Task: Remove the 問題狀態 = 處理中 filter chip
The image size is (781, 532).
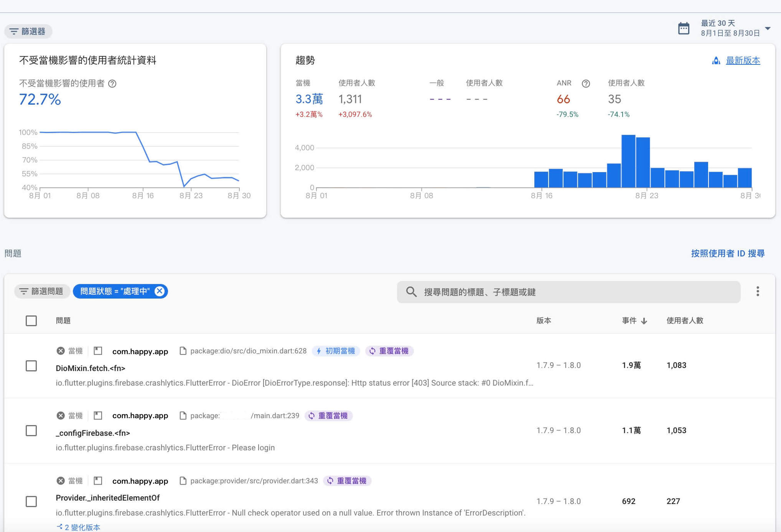Action: [160, 291]
